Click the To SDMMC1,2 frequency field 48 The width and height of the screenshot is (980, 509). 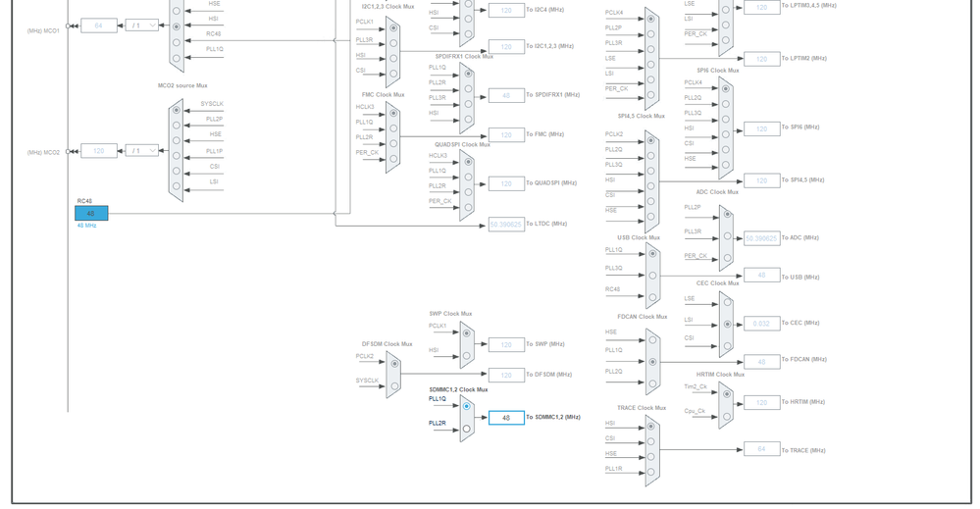[506, 418]
